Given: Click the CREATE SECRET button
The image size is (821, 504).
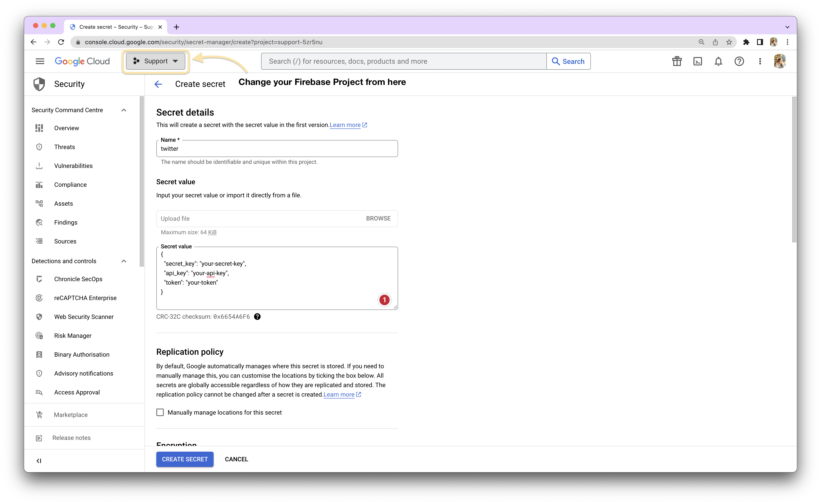Looking at the screenshot, I should pos(184,459).
